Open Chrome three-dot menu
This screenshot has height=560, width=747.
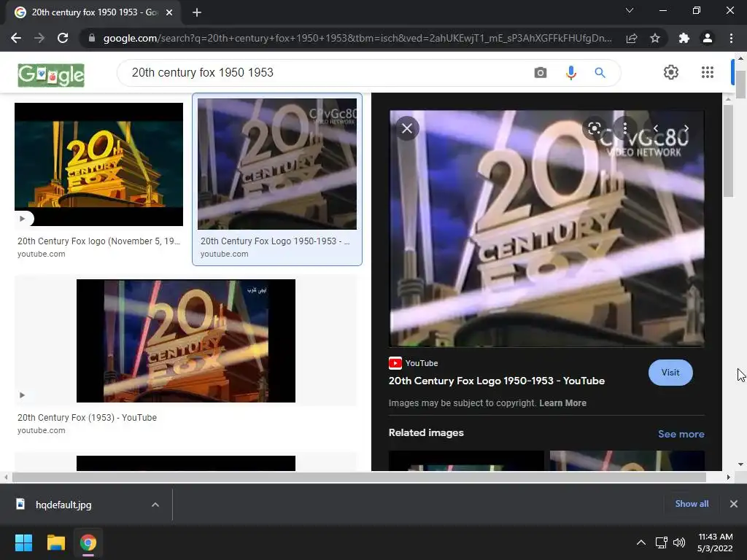point(731,38)
